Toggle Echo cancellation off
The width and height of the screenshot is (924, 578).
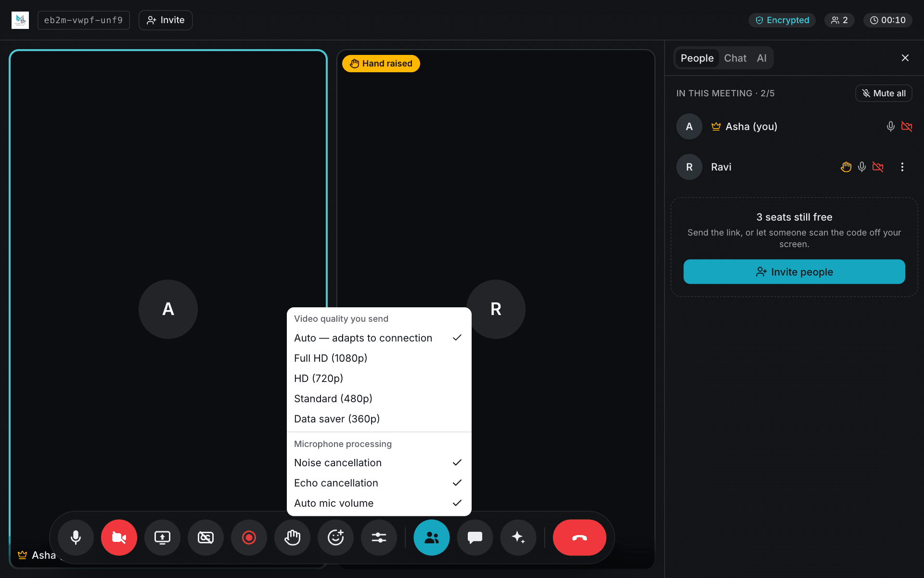point(379,483)
